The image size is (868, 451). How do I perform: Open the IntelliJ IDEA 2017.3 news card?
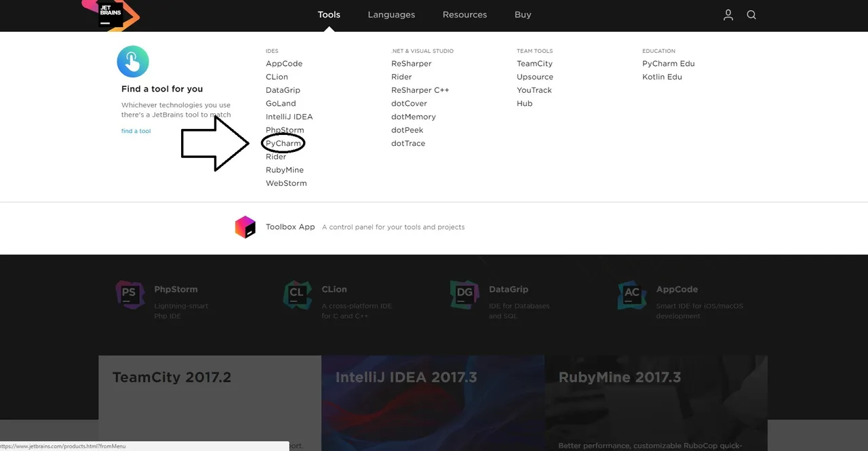click(433, 403)
